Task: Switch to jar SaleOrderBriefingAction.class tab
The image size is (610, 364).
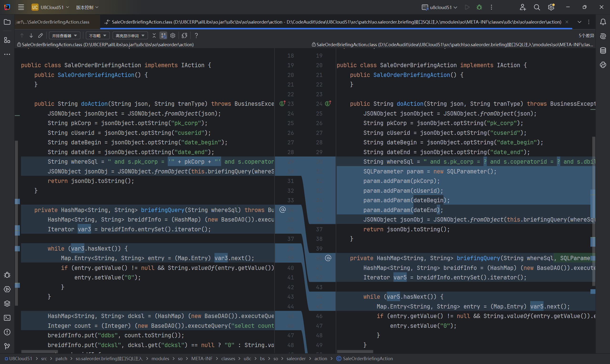Action: pos(52,22)
